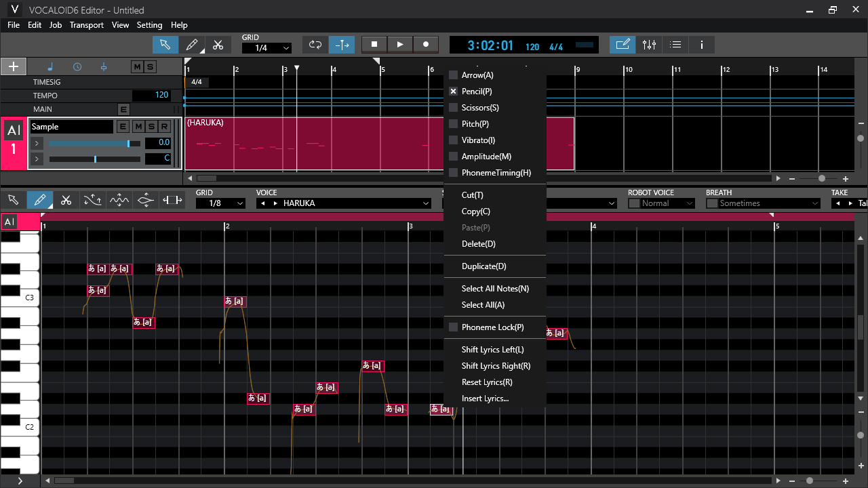Open the list view panel icon
This screenshot has height=488, width=868.
(x=675, y=45)
